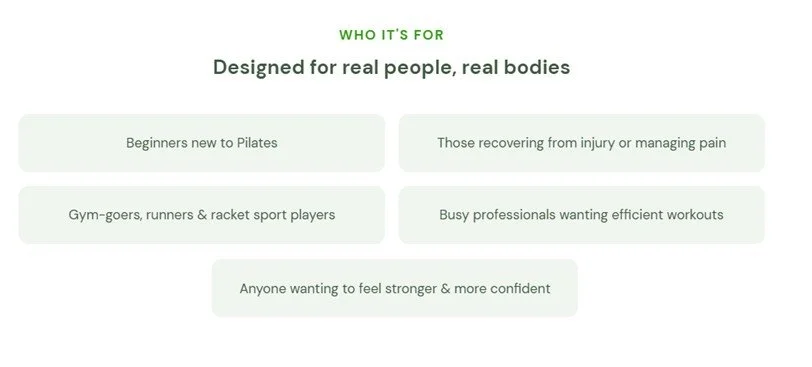Click the words 'more confident' in the bottom card
This screenshot has width=812, height=367.
pos(502,288)
